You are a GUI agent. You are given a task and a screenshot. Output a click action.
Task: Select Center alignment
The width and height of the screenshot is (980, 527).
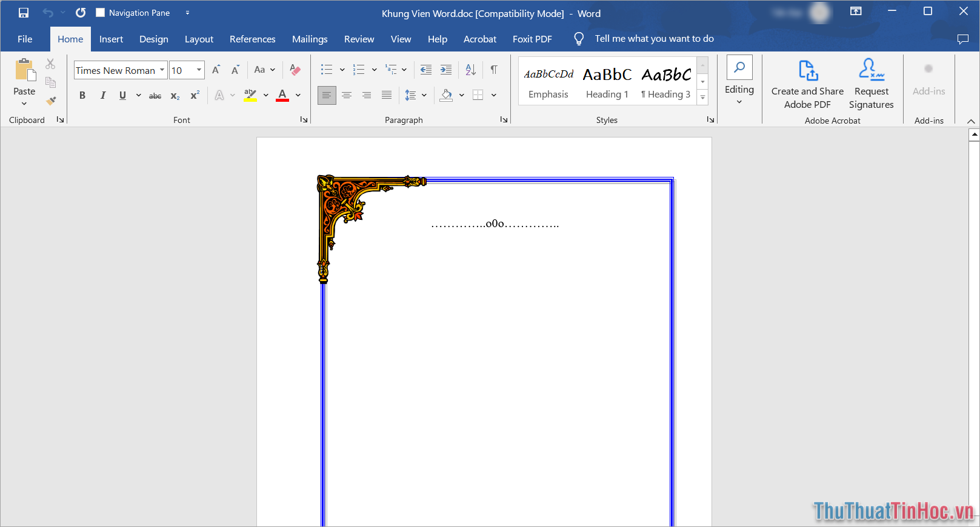click(347, 95)
